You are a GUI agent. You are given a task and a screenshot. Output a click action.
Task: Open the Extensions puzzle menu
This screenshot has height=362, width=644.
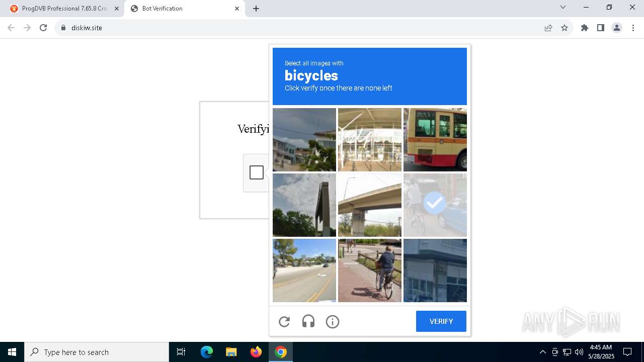(585, 28)
